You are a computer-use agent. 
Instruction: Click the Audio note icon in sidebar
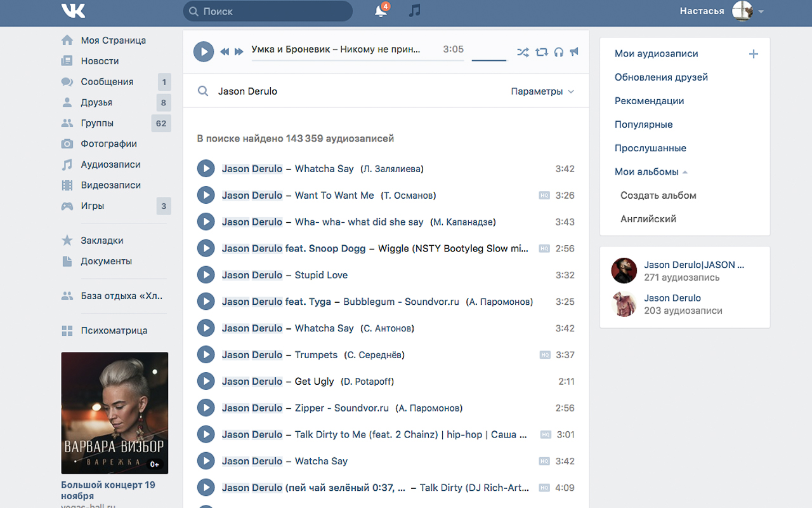coord(67,164)
